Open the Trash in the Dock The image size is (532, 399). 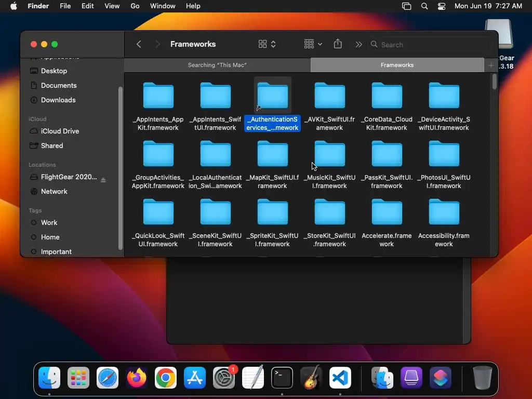(483, 378)
